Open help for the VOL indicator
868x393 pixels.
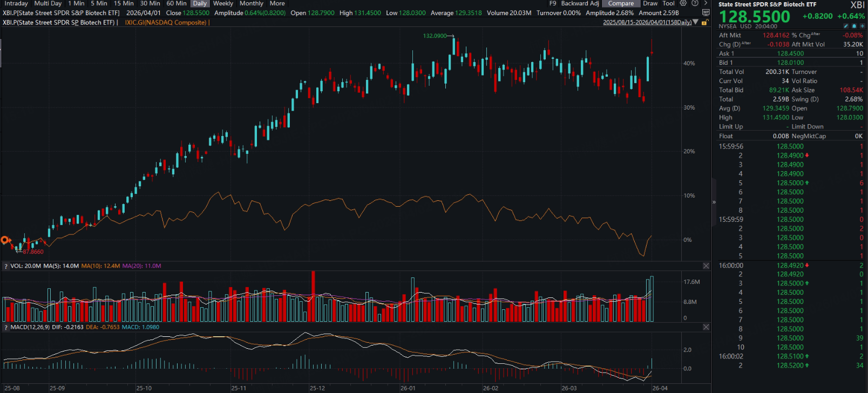click(6, 266)
